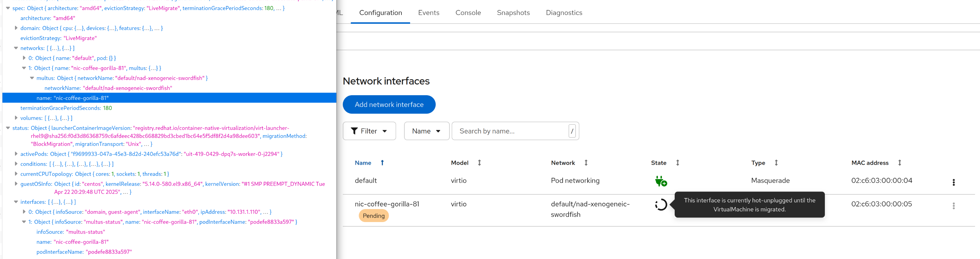This screenshot has height=259, width=980.
Task: Open the Filter dropdown
Action: point(369,131)
